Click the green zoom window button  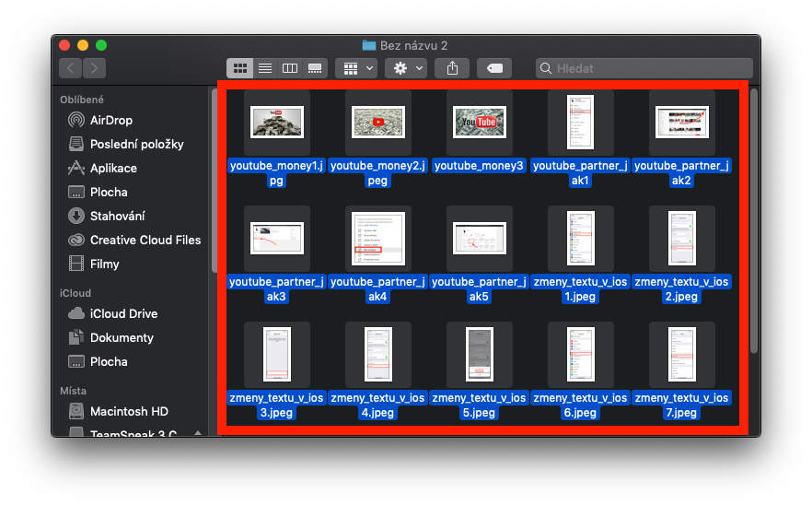point(101,45)
